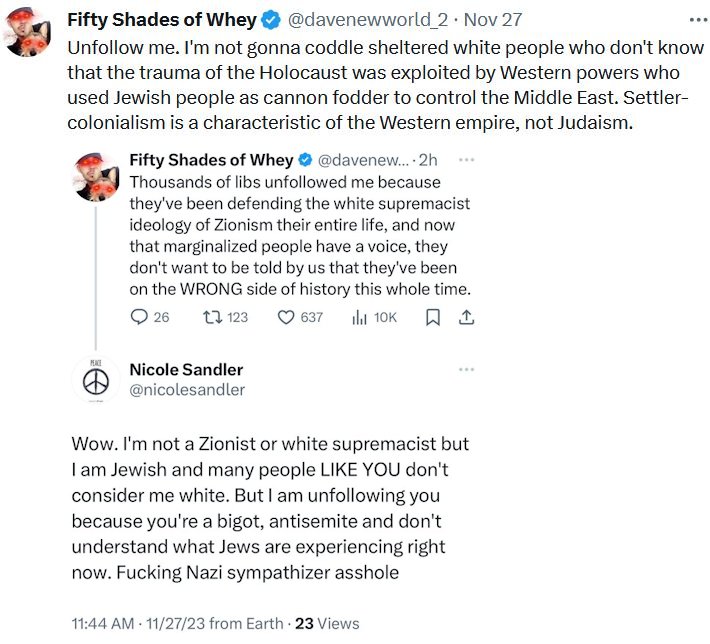Click the 2h timestamp on quoted tweet
This screenshot has width=710, height=644.
click(x=429, y=160)
